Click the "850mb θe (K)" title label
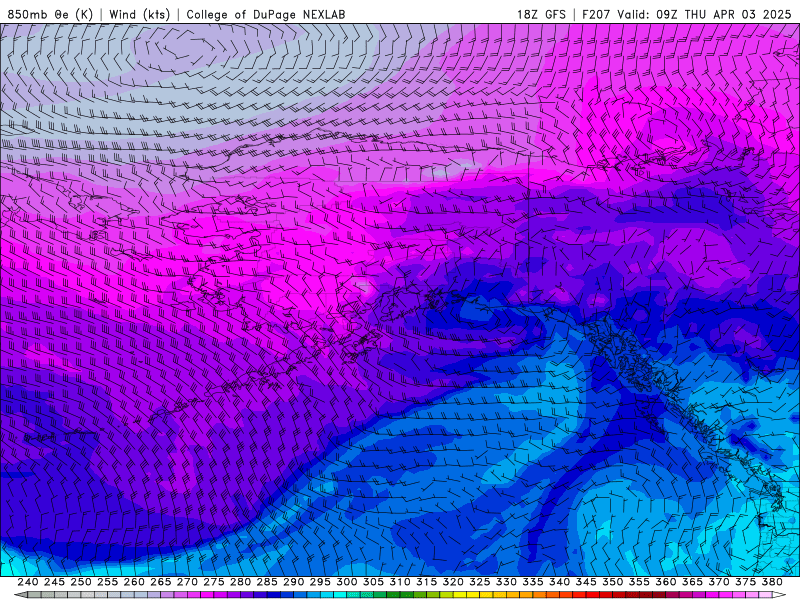The image size is (800, 600). [50, 14]
